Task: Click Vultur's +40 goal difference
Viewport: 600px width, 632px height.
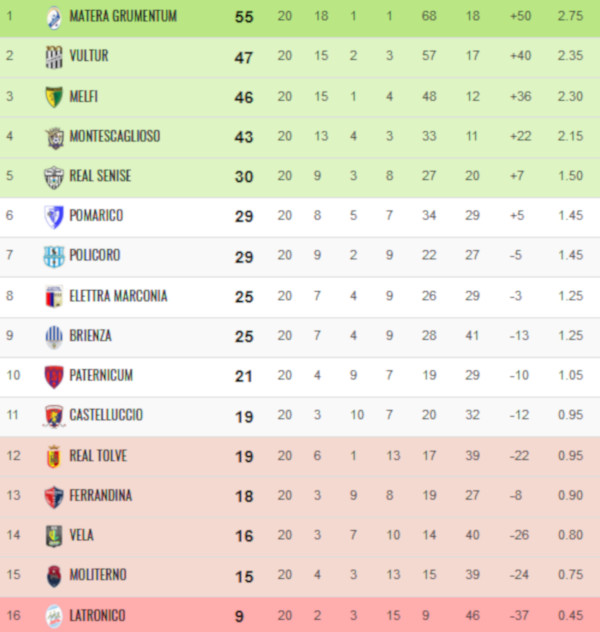Action: 521,55
